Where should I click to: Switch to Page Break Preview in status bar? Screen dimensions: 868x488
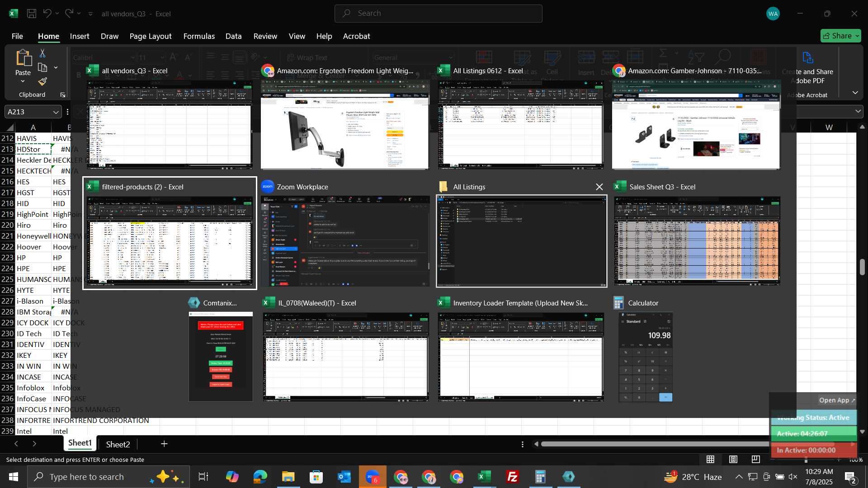point(756,460)
